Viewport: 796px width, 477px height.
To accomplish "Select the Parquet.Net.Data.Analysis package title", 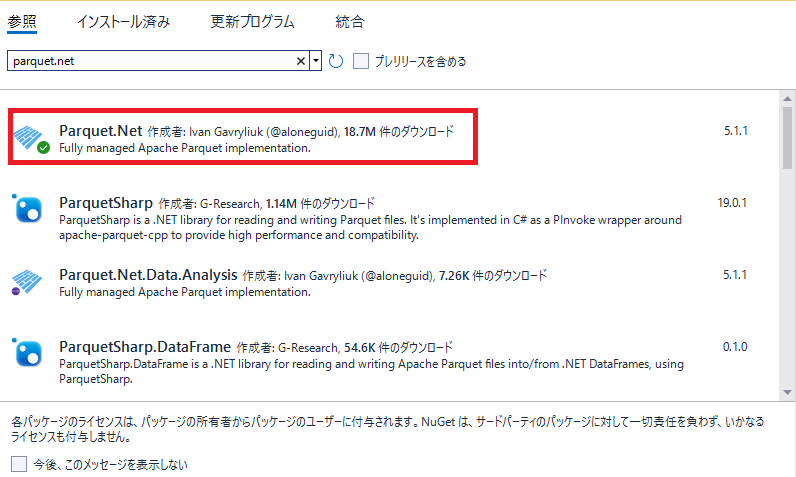I will 148,275.
